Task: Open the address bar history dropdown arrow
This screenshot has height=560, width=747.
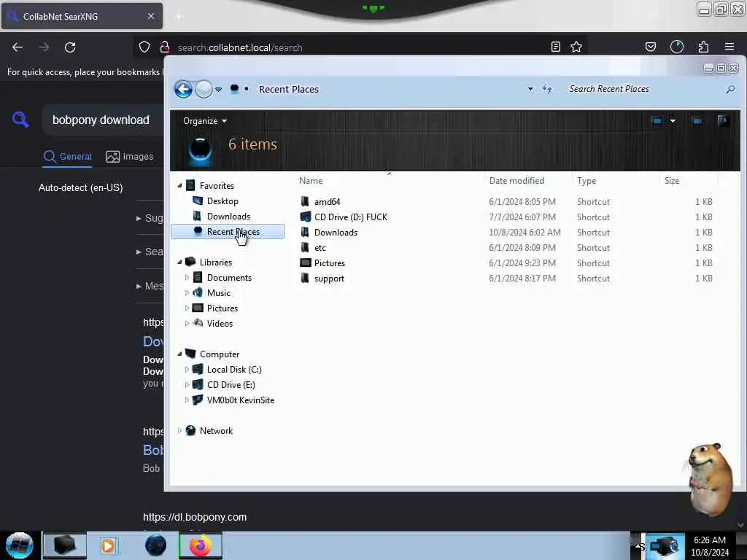Action: coord(530,89)
